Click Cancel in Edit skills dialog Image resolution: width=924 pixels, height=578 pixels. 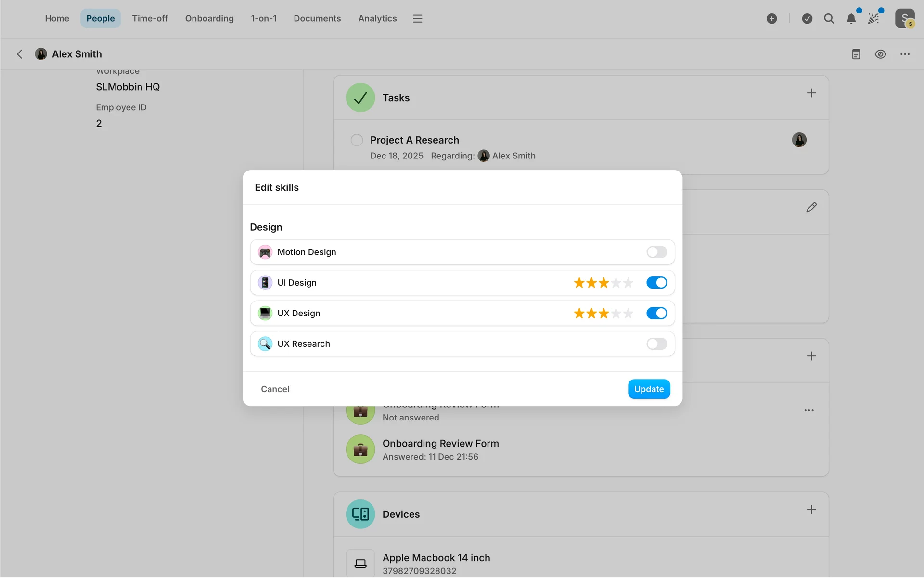(x=275, y=389)
